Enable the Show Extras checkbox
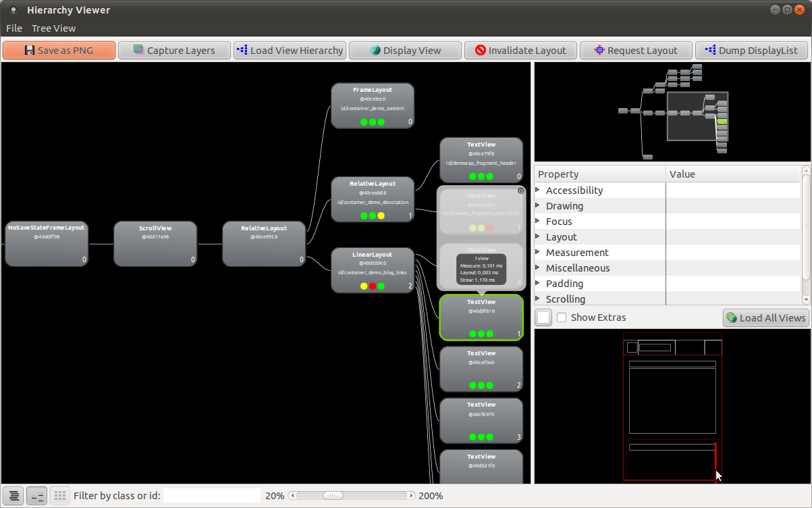 tap(562, 317)
